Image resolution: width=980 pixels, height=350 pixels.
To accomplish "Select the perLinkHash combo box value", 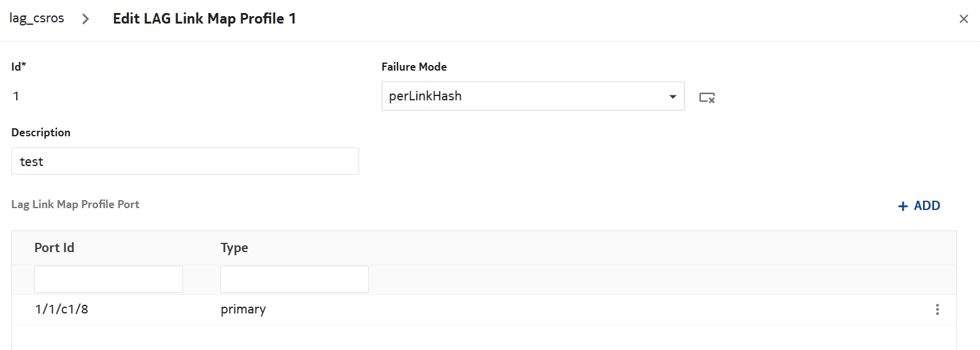I will pyautogui.click(x=524, y=96).
